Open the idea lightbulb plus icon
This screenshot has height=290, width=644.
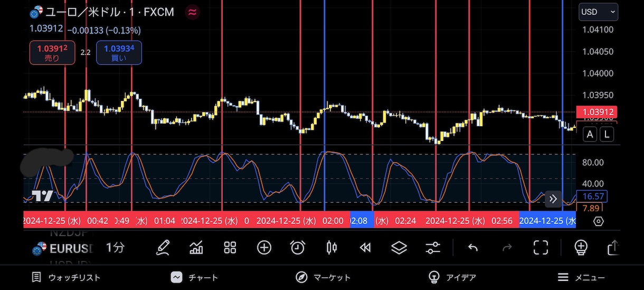coord(581,247)
